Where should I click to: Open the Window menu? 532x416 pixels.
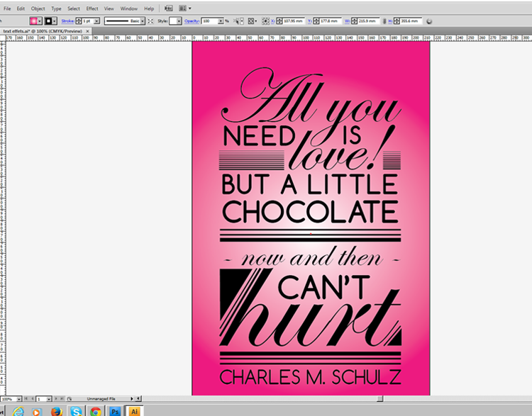click(x=129, y=9)
